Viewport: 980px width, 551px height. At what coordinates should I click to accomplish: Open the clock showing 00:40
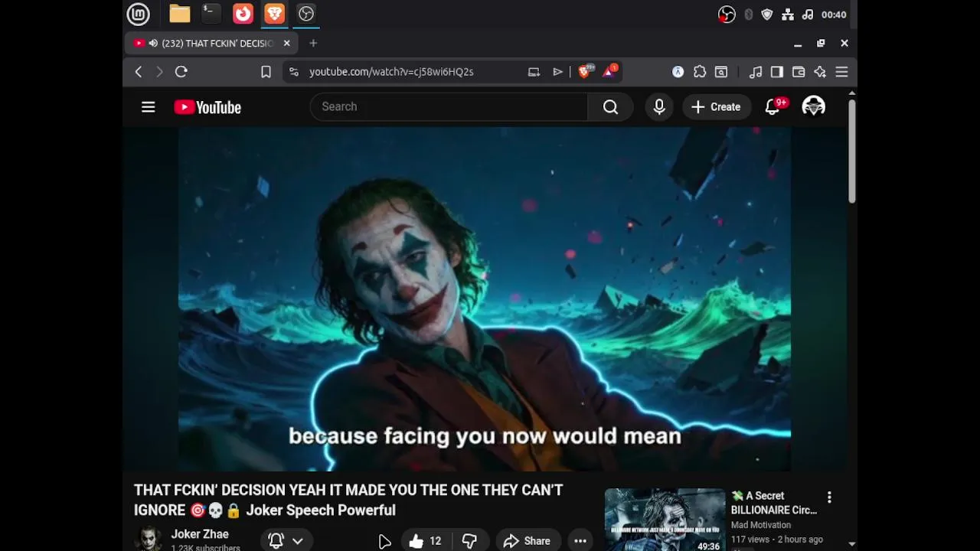pyautogui.click(x=834, y=15)
